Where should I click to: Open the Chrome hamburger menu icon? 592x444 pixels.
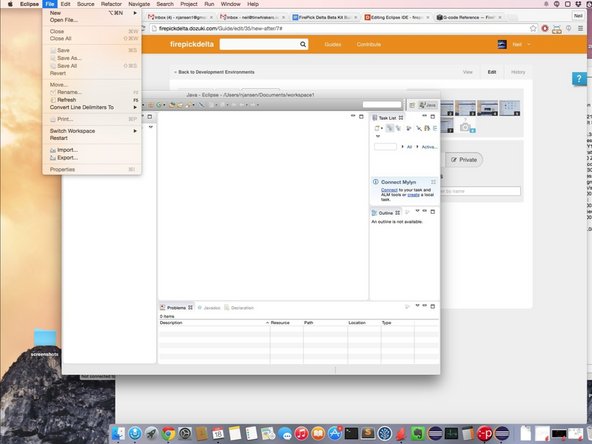click(580, 28)
